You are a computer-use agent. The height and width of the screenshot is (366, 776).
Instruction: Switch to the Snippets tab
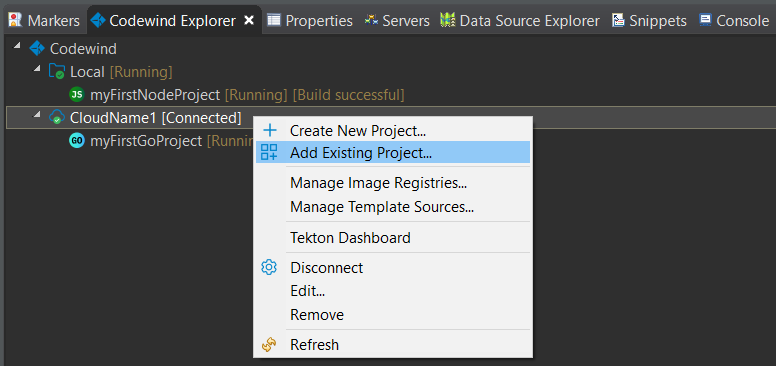(x=649, y=21)
